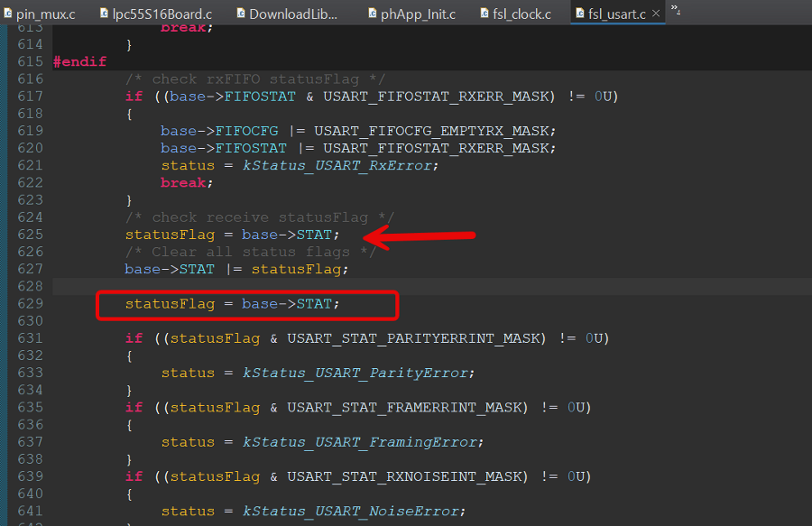Viewport: 812px width, 526px height.
Task: Click the 'check receive statusFlag' comment
Action: click(260, 217)
